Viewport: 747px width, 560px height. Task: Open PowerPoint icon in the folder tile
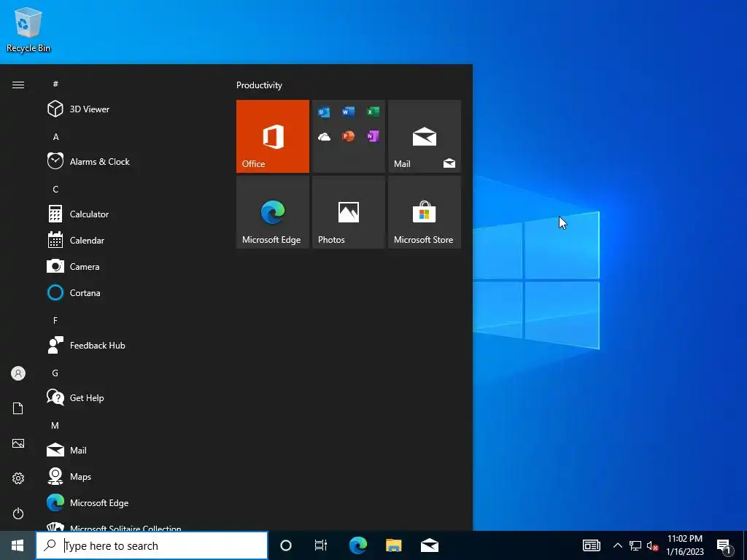coord(348,136)
